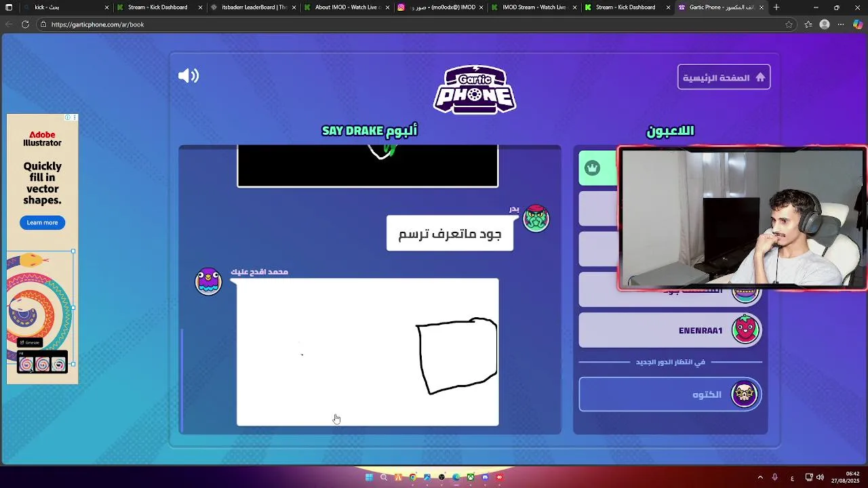Click the في انتظار الدور الجديد label
This screenshot has height=488, width=868.
[670, 362]
